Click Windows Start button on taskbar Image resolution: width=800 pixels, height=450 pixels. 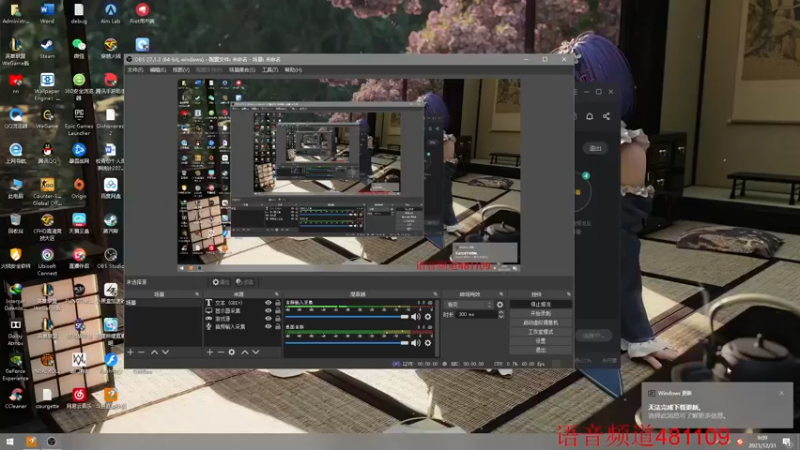click(x=9, y=442)
